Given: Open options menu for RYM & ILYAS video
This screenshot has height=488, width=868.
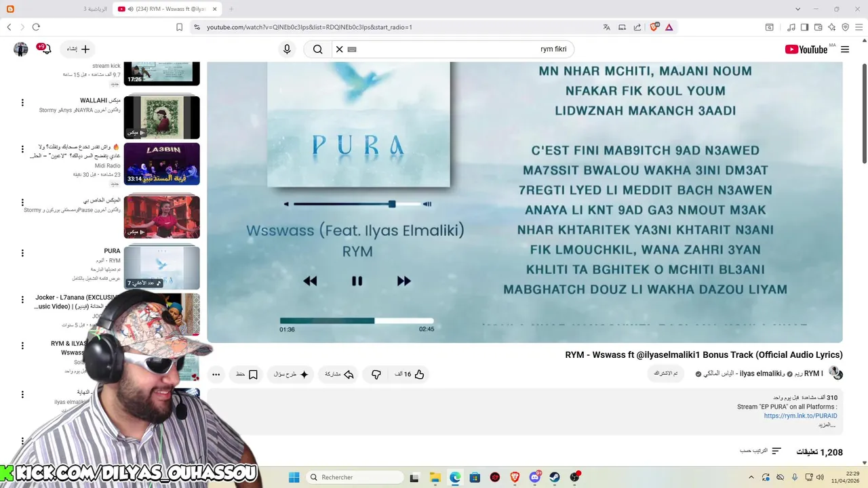Looking at the screenshot, I should [x=22, y=345].
